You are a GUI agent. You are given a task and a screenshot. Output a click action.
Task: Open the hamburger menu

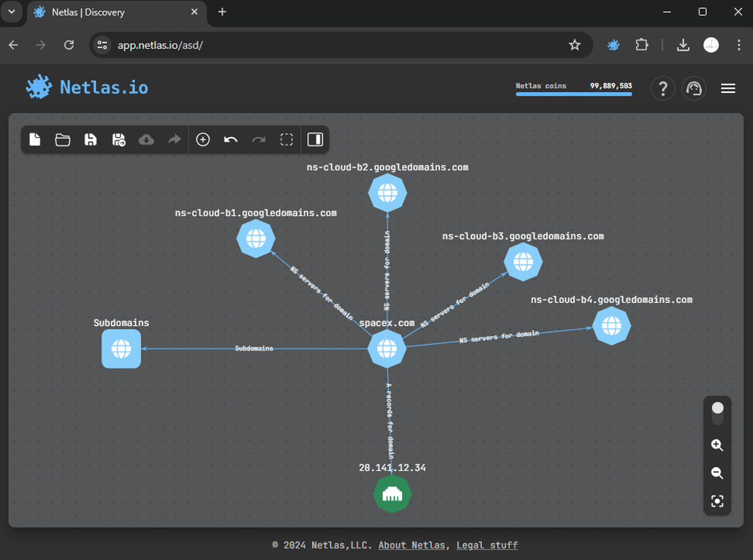click(x=728, y=88)
